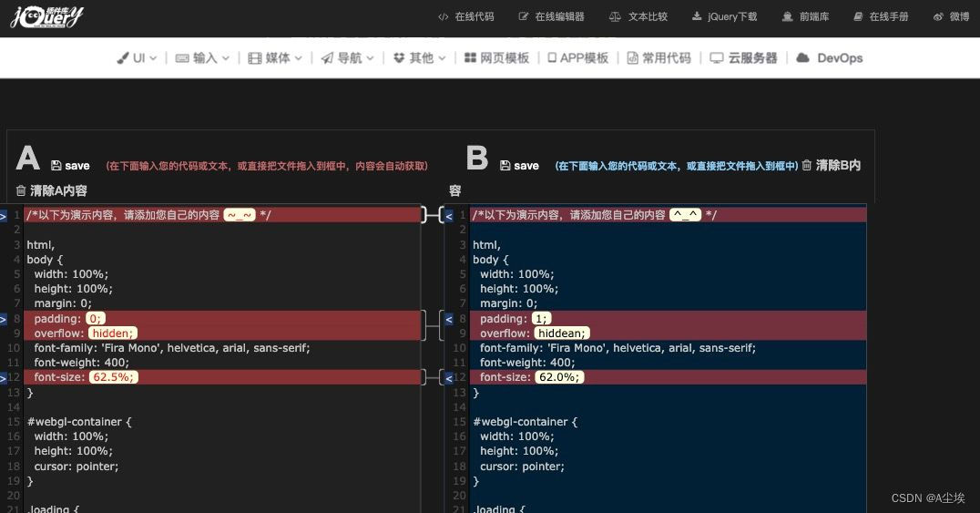Click 'font-size: 62.0%;' in editor B
Viewport: 980px width, 513px height.
point(532,377)
